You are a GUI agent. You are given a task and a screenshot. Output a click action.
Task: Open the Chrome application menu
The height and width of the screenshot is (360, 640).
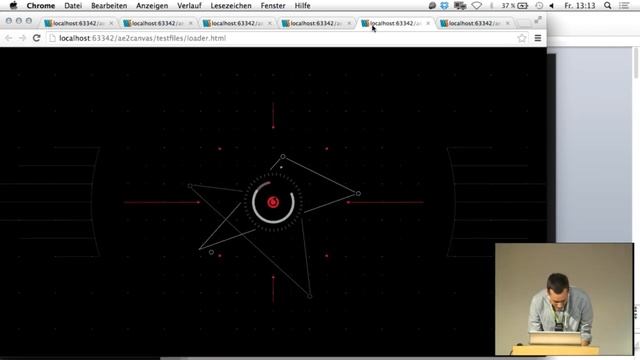click(40, 5)
